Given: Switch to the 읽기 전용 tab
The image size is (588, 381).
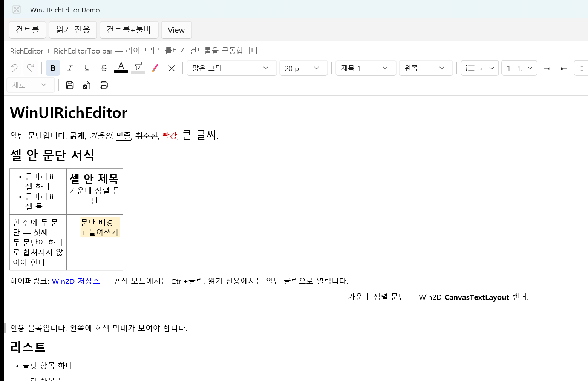Looking at the screenshot, I should click(73, 30).
